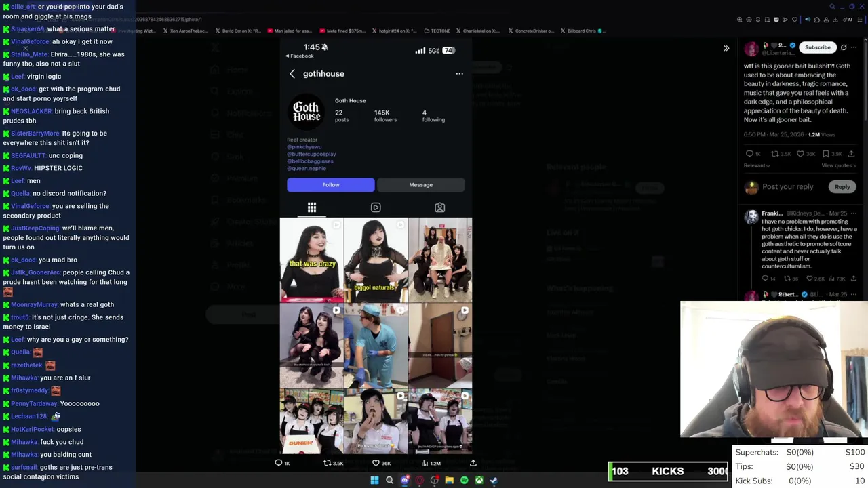Subscribe to the tweet author
The height and width of the screenshot is (488, 868).
(x=817, y=47)
